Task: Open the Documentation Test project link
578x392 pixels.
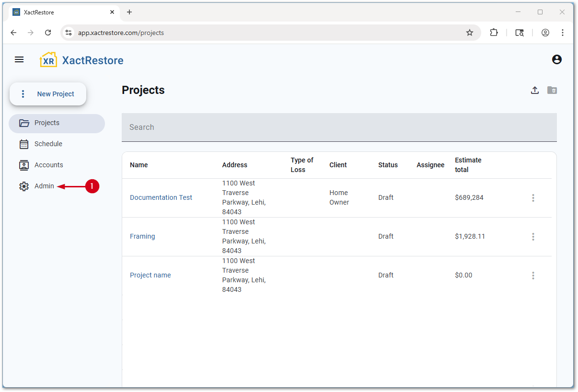Action: tap(161, 197)
